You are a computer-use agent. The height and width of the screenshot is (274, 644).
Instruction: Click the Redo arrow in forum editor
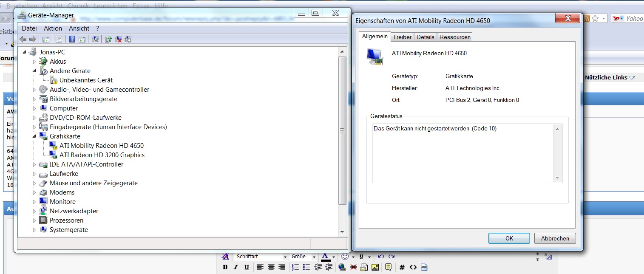pos(391,257)
